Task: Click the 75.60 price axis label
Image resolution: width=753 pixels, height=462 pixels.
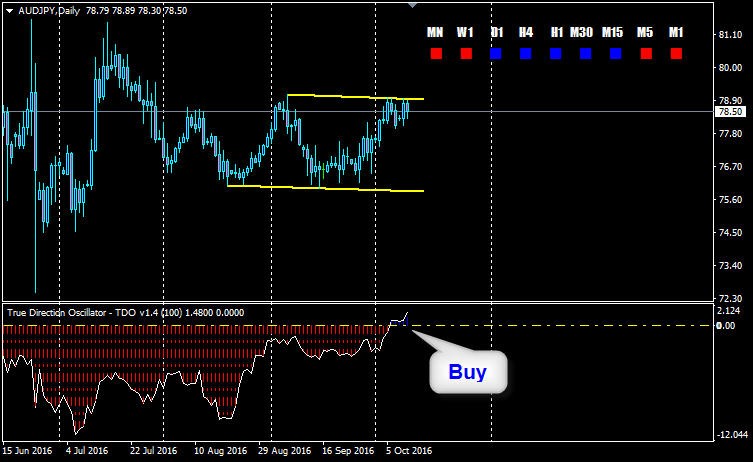Action: [x=730, y=199]
